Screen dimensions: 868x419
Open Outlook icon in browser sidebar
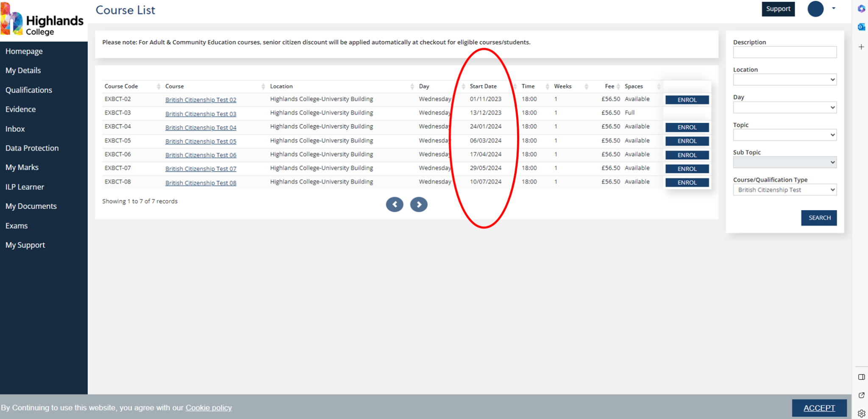[x=861, y=27]
